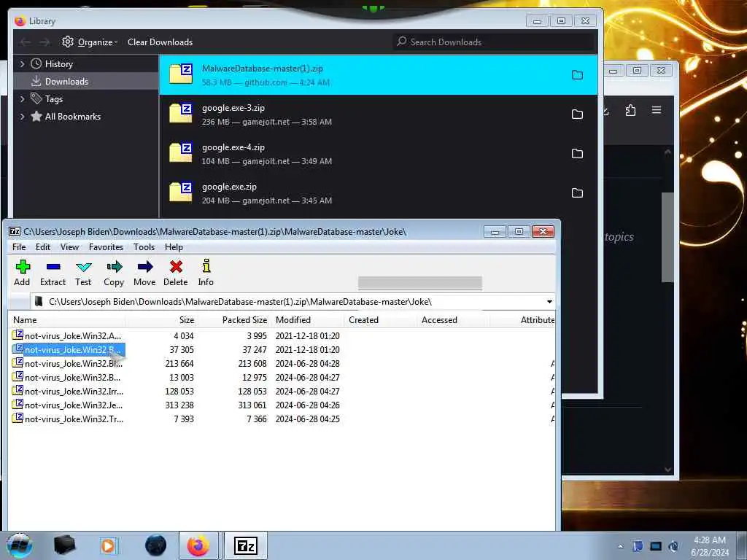Click the Add button in 7-Zip toolbar
This screenshot has width=747, height=560.
point(22,273)
